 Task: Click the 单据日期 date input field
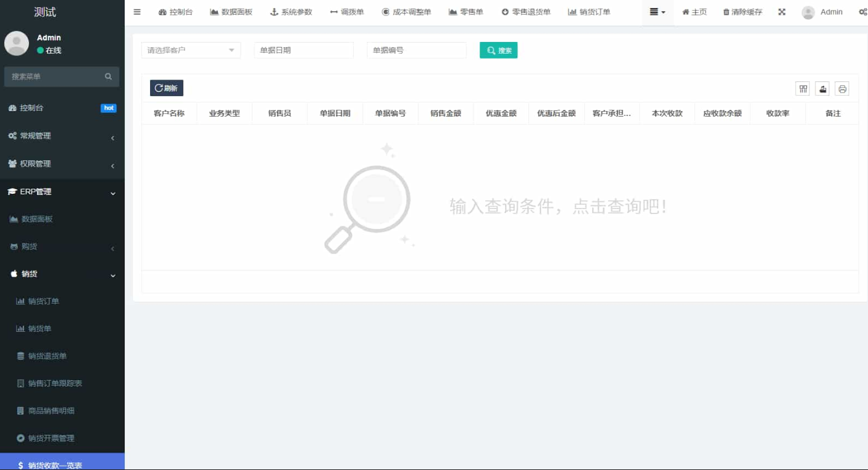click(303, 50)
